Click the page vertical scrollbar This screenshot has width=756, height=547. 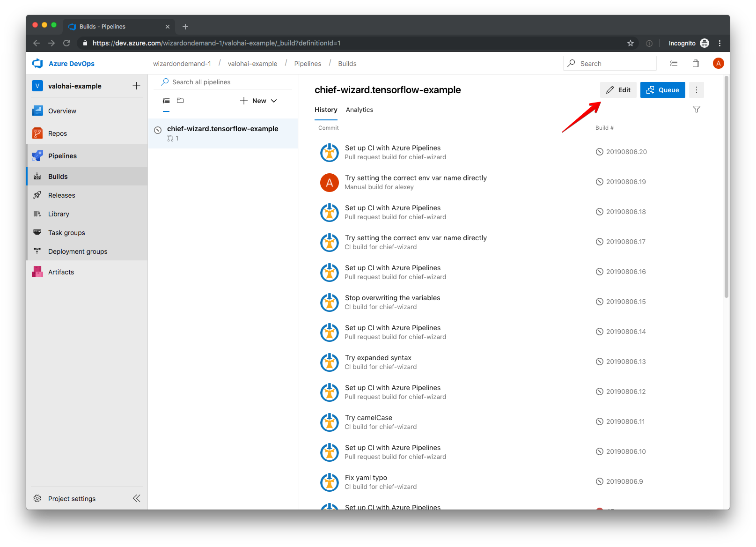[727, 187]
